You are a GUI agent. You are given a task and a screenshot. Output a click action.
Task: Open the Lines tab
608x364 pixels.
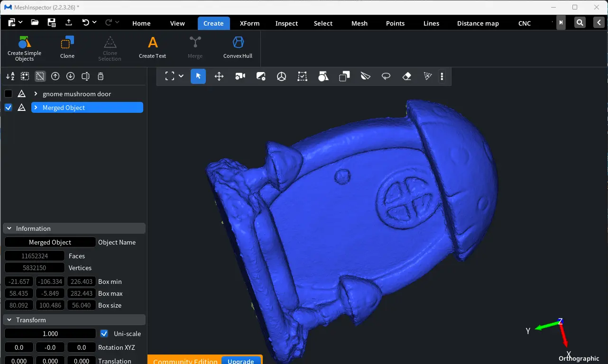[x=431, y=23]
